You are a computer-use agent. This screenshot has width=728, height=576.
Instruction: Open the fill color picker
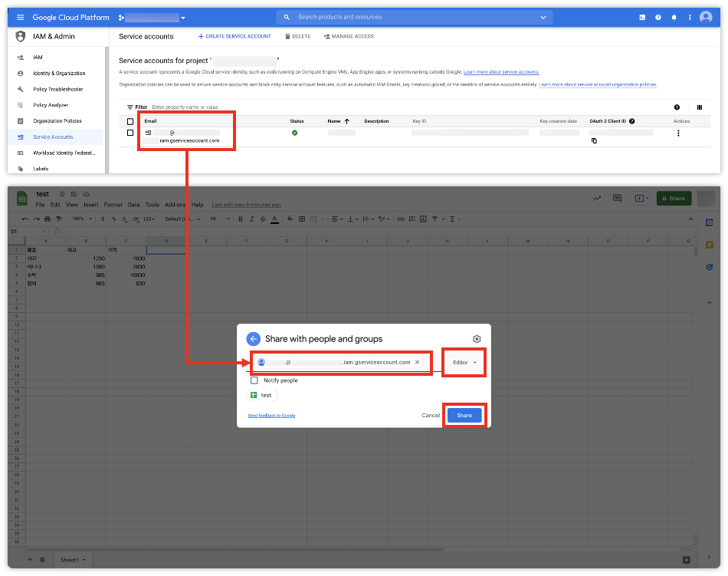coord(290,219)
